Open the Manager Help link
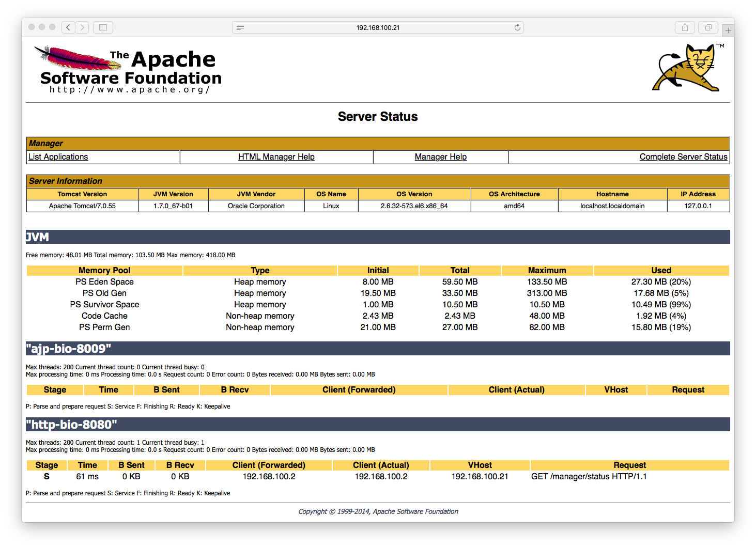756x548 pixels. 440,157
